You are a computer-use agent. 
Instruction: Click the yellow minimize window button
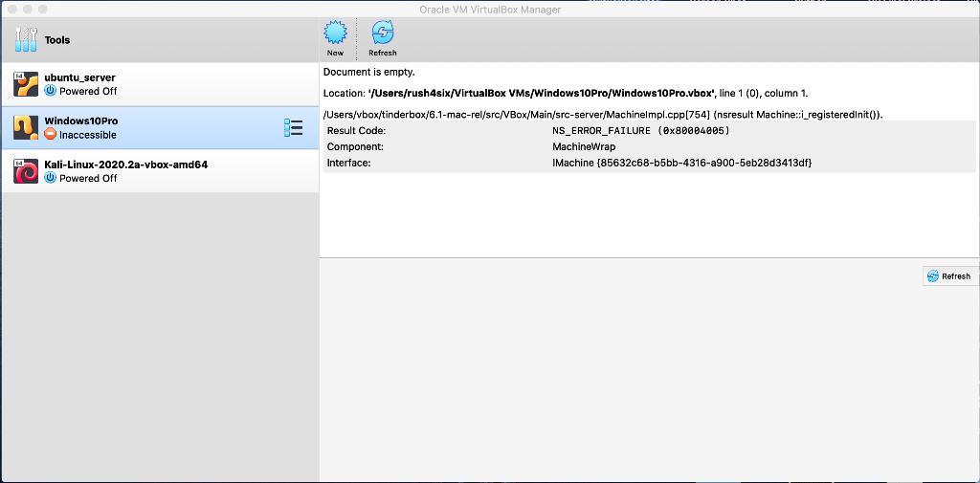click(27, 10)
